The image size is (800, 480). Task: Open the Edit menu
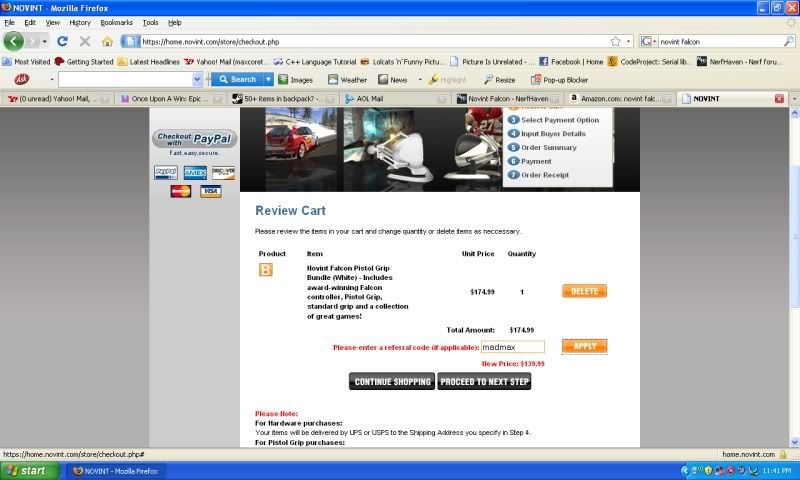30,22
